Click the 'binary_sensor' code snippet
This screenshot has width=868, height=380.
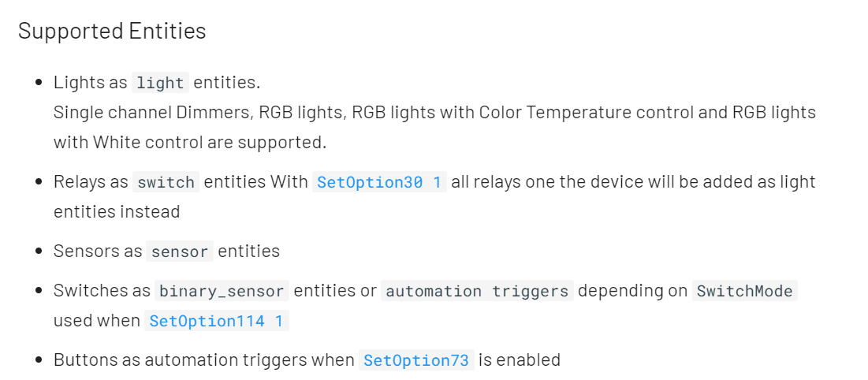point(222,291)
